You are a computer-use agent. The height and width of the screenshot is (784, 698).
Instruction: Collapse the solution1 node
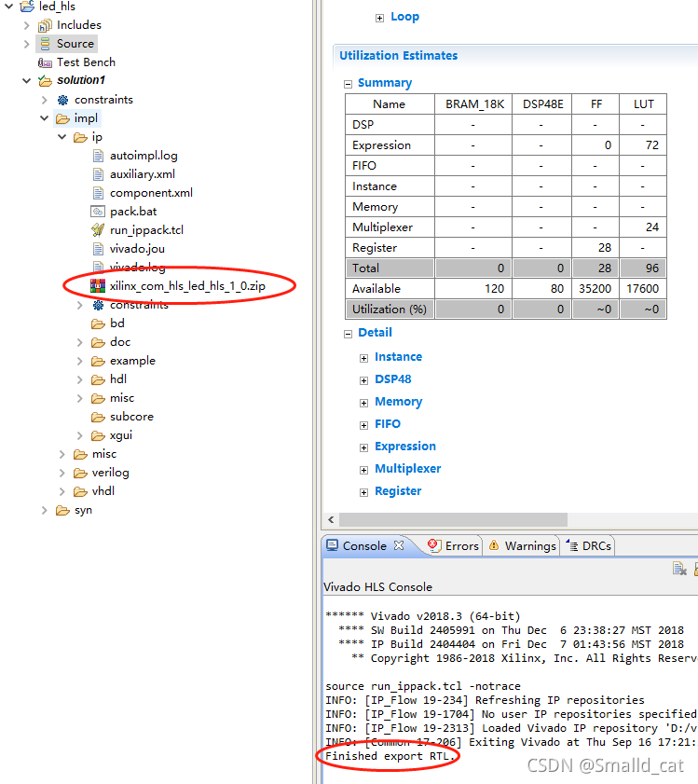click(x=27, y=80)
